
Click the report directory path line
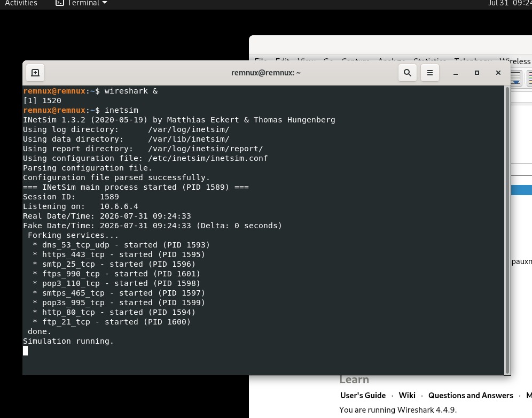point(143,149)
